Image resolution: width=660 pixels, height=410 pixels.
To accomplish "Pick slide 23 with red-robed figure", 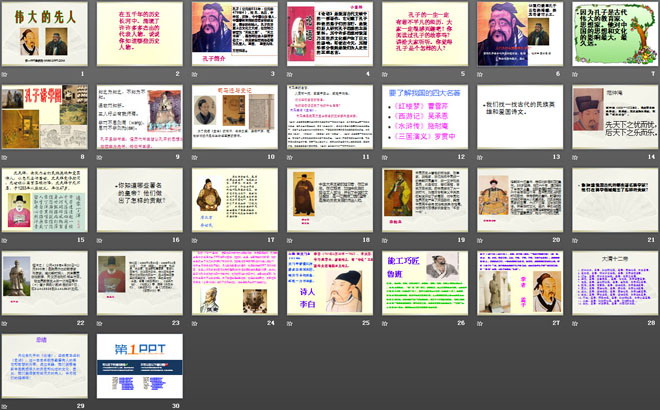I will [140, 283].
